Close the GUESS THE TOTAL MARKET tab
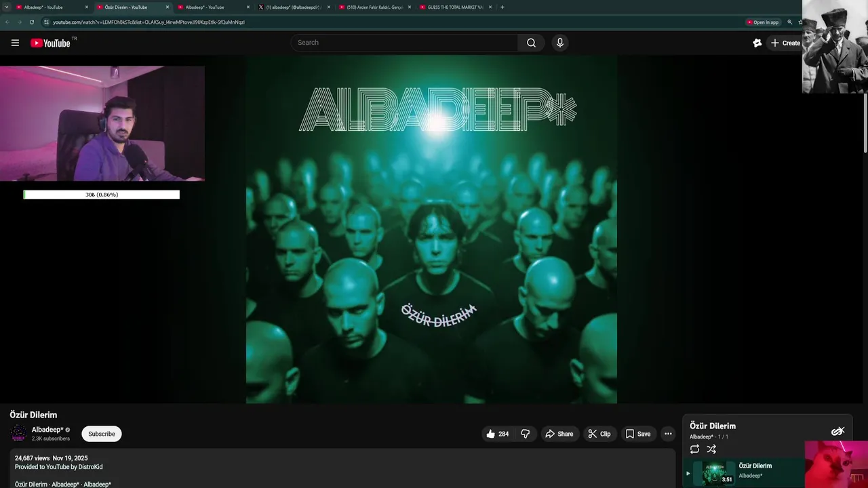 click(x=490, y=7)
